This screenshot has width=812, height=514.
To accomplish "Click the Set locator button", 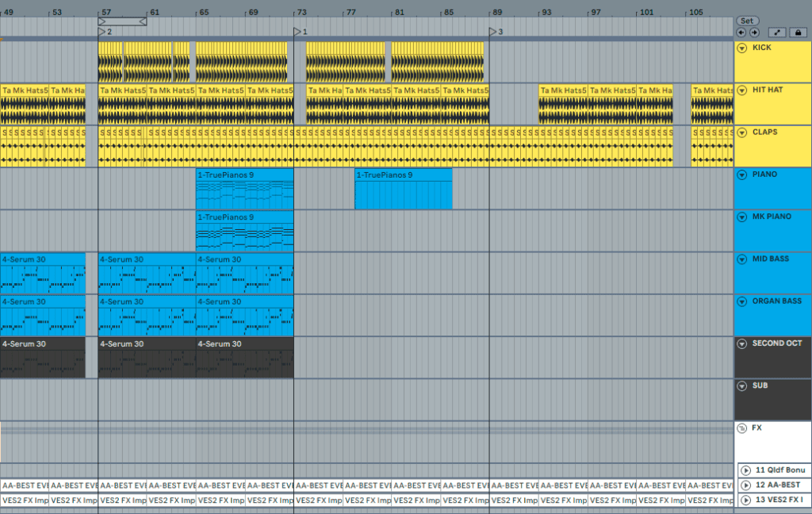I will pyautogui.click(x=746, y=21).
